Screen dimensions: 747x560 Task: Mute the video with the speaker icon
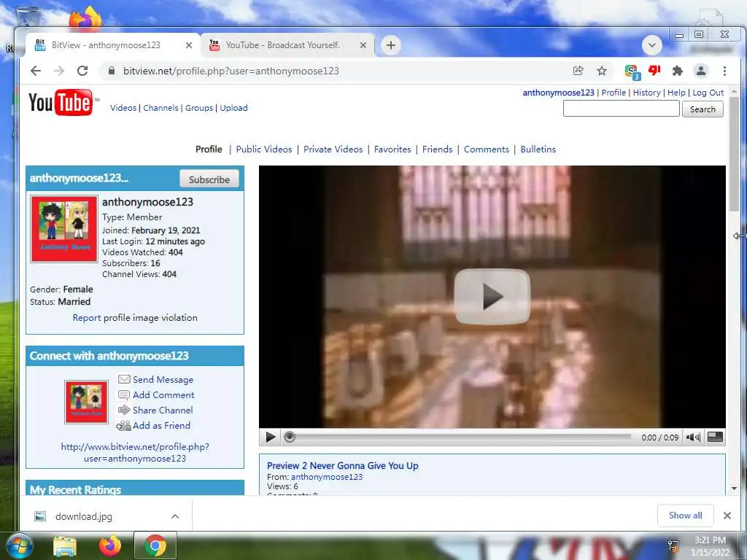(693, 437)
